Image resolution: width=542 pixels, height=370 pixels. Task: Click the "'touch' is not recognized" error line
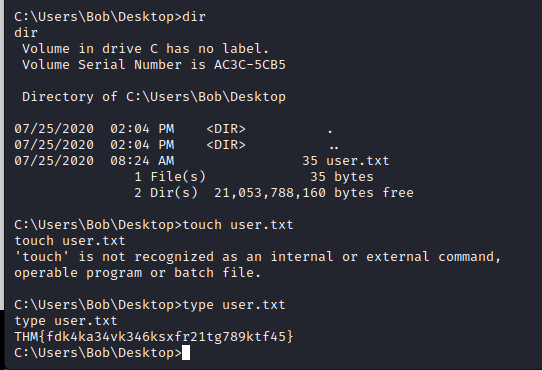[258, 257]
